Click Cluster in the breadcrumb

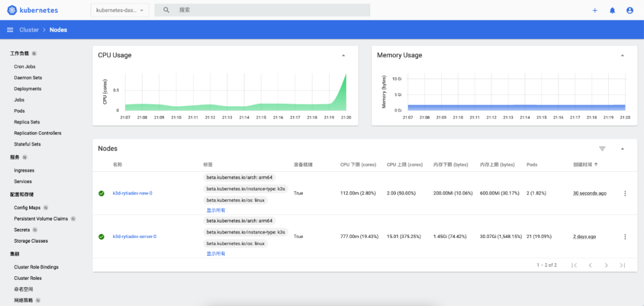pos(29,30)
